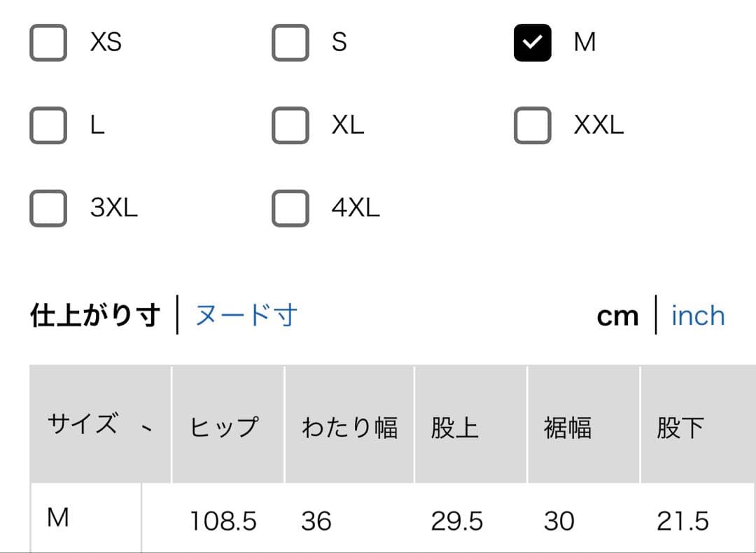
Task: Select the 3XL size checkbox
Action: [x=48, y=208]
